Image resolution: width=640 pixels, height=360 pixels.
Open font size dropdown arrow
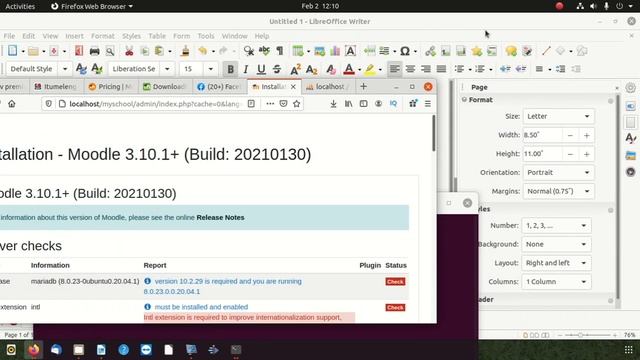[211, 69]
